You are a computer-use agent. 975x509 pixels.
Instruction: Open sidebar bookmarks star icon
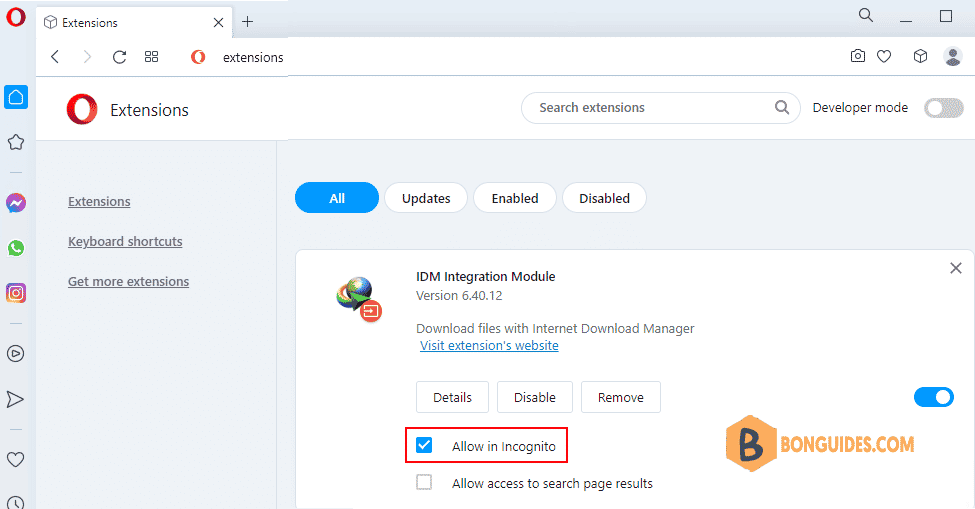(16, 142)
